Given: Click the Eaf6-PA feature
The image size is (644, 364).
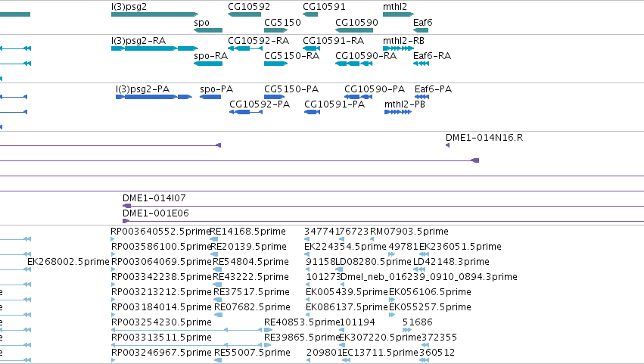Looking at the screenshot, I should point(422,97).
